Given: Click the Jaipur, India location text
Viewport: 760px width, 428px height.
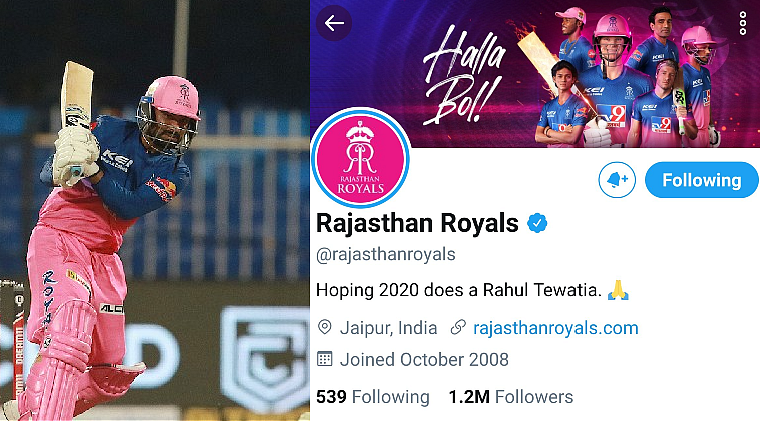Looking at the screenshot, I should 388,328.
